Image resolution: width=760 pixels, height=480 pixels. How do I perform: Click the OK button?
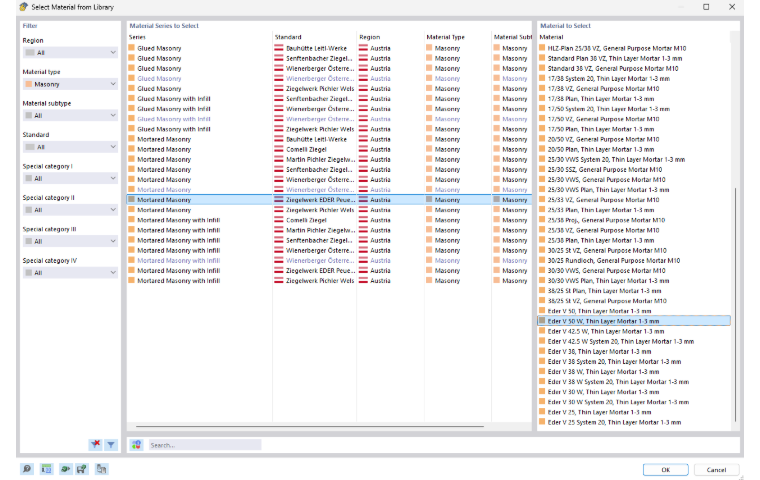pos(665,469)
